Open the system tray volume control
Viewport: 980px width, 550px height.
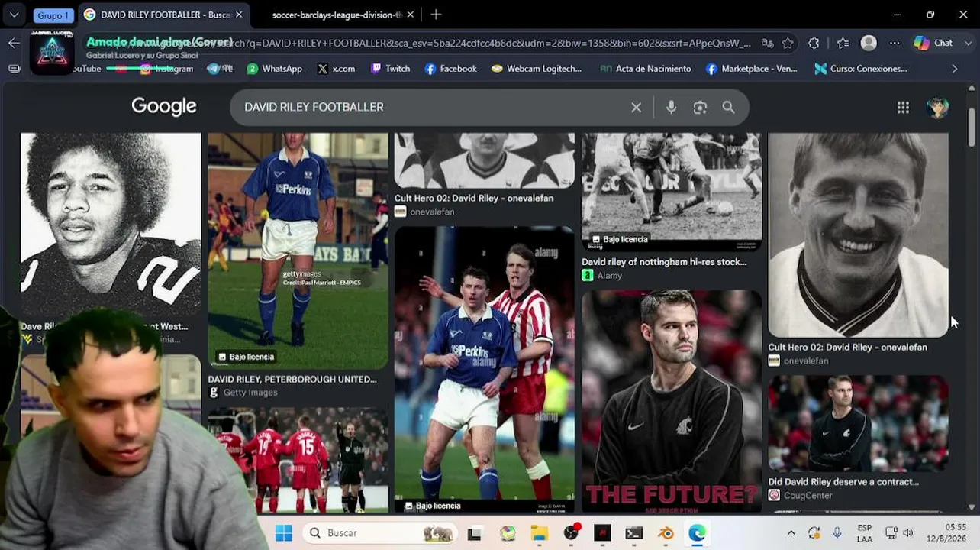[x=908, y=533]
